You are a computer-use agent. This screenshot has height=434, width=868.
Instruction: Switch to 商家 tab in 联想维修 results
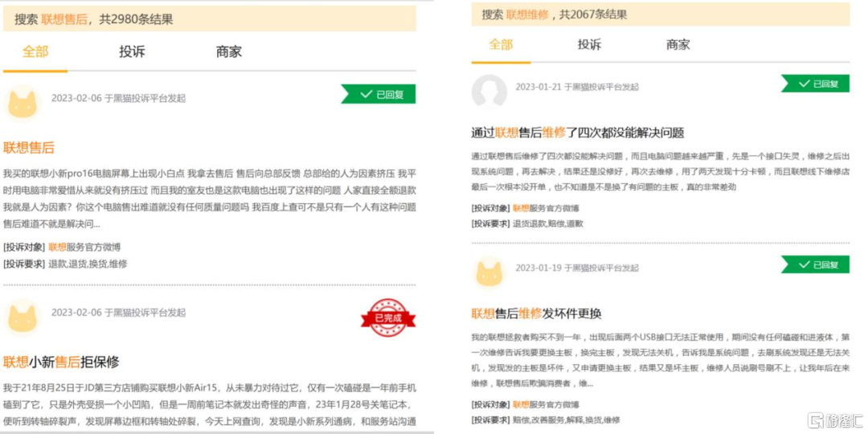coord(678,44)
